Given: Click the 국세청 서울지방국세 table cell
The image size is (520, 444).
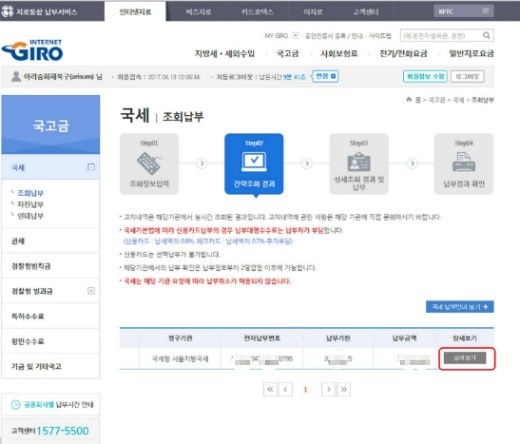Looking at the screenshot, I should [x=180, y=359].
